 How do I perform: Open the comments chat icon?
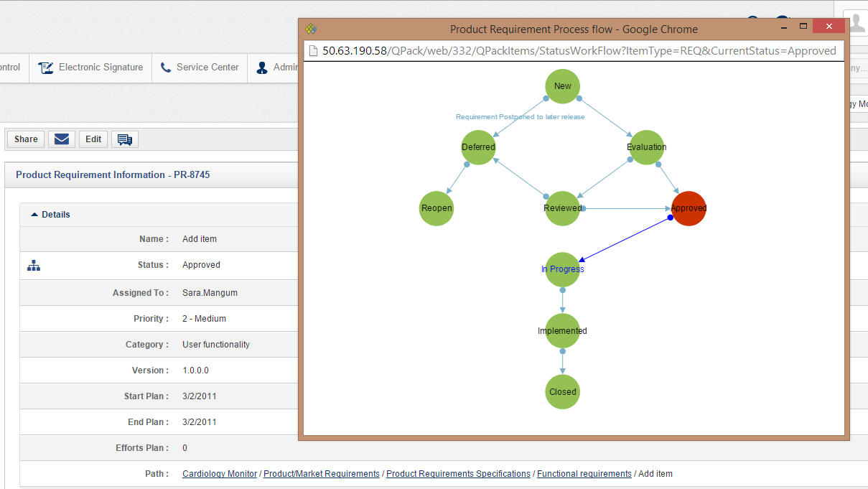[x=125, y=139]
